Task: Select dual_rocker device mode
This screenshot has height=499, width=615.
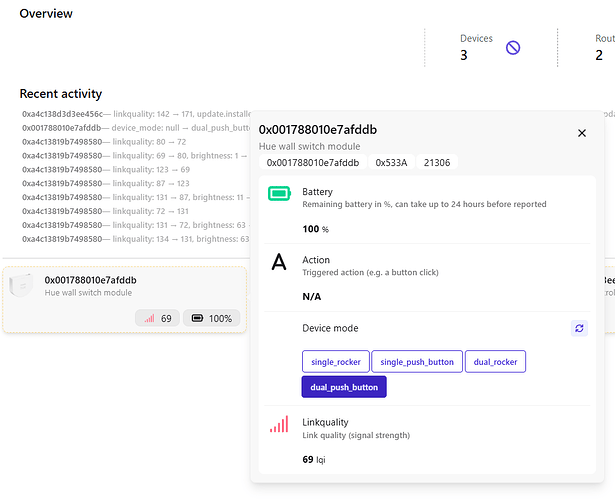Action: click(496, 361)
